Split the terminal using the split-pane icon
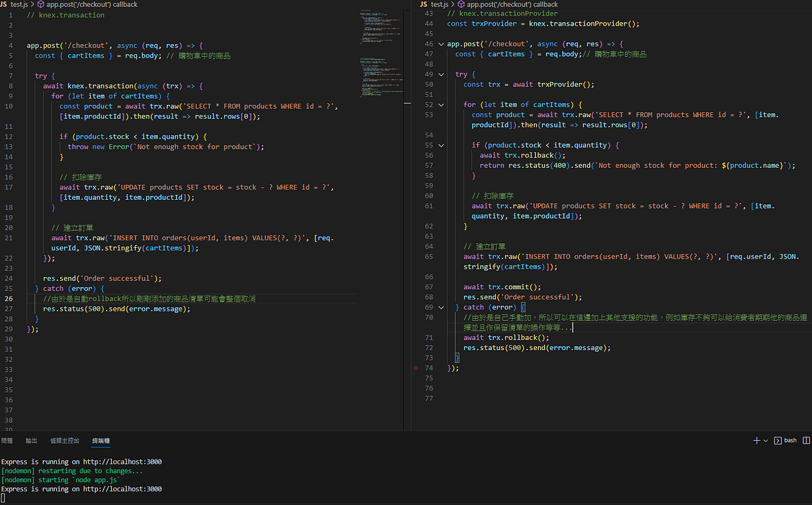The width and height of the screenshot is (812, 505). coord(807,440)
